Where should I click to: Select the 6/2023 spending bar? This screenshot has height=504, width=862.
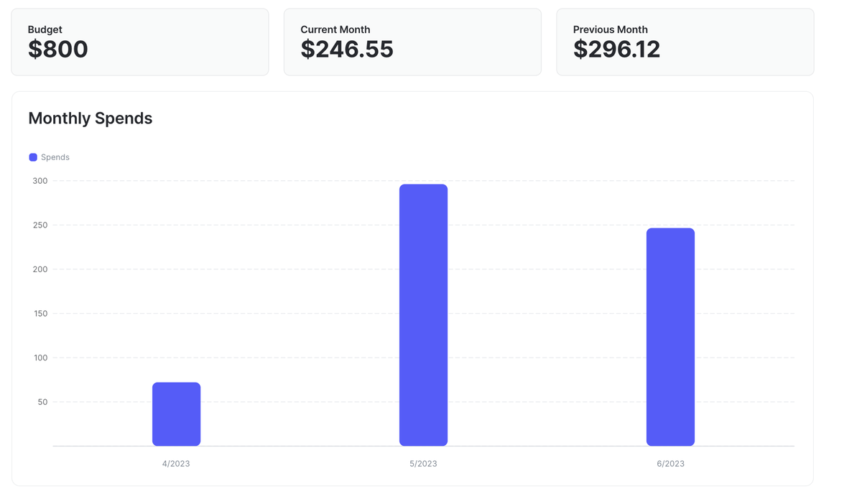point(670,337)
